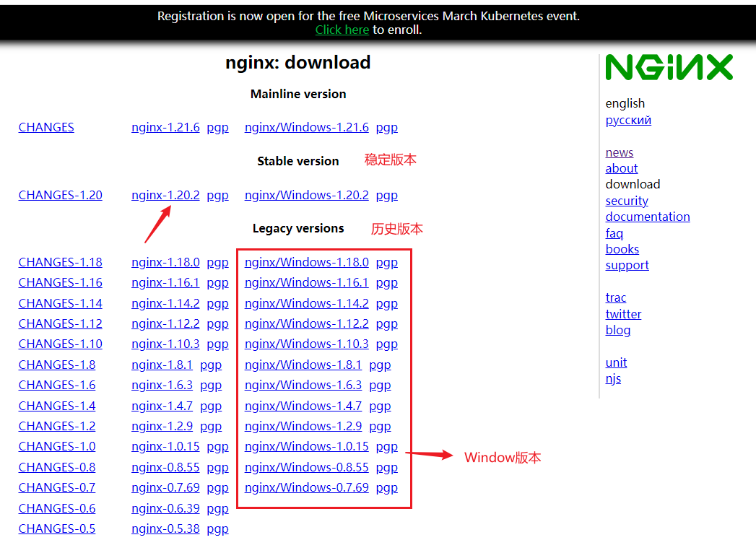Image resolution: width=756 pixels, height=540 pixels.
Task: Download nginx-1.18.0
Action: 165,262
